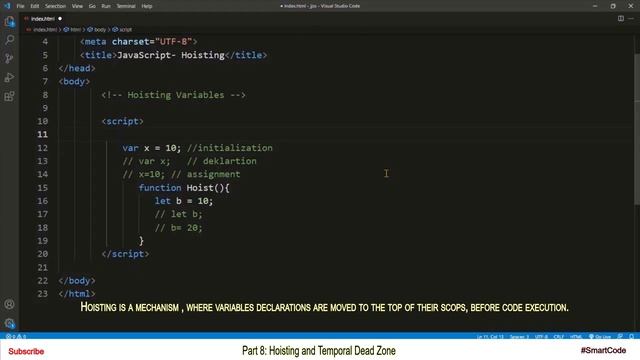Open the Extensions view
Image resolution: width=640 pixels, height=360 pixels.
[9, 96]
